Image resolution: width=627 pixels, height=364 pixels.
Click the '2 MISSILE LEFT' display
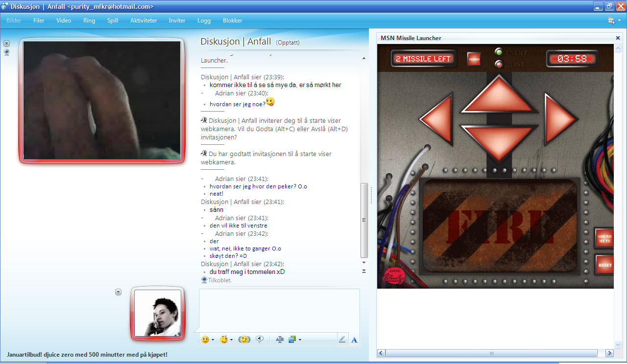pyautogui.click(x=424, y=59)
